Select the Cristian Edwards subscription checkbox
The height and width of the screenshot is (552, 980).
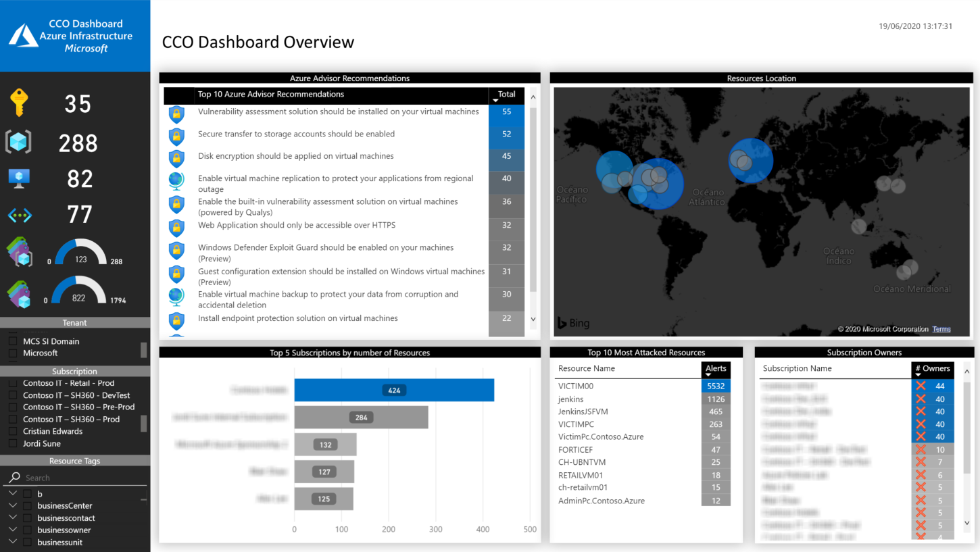tap(13, 431)
